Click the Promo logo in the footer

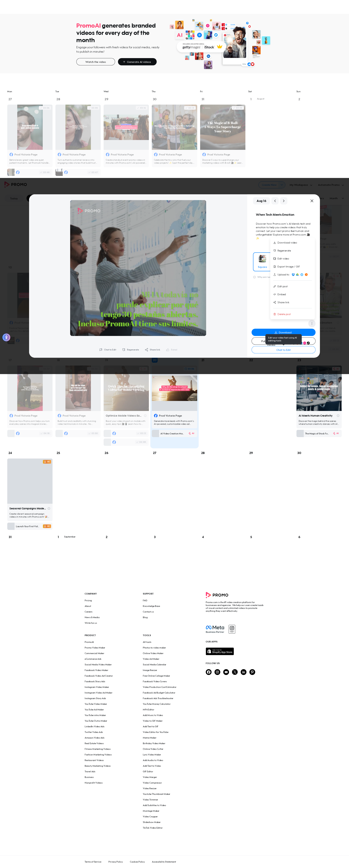pyautogui.click(x=217, y=595)
